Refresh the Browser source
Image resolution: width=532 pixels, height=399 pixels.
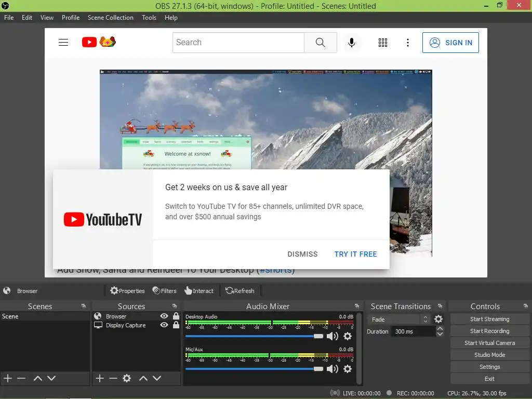click(x=240, y=290)
